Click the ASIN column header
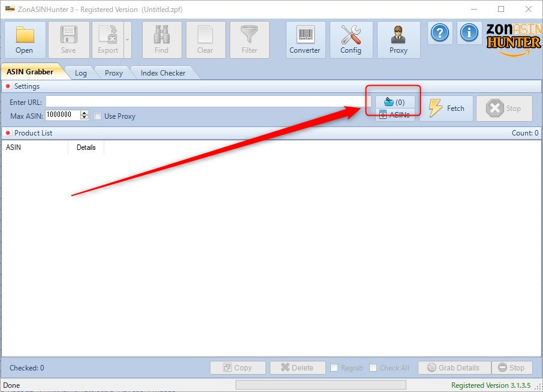 [x=35, y=147]
